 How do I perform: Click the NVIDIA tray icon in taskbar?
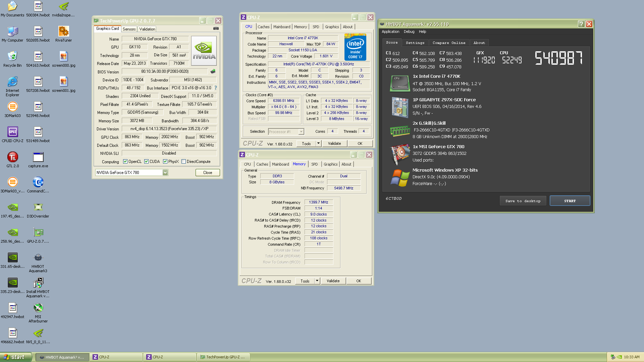[620, 357]
